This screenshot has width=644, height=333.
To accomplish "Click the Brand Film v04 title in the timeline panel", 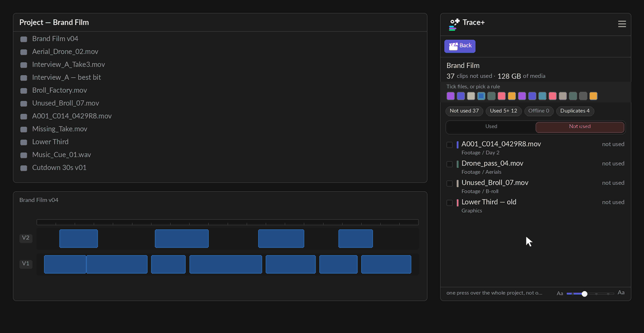I will coord(39,200).
